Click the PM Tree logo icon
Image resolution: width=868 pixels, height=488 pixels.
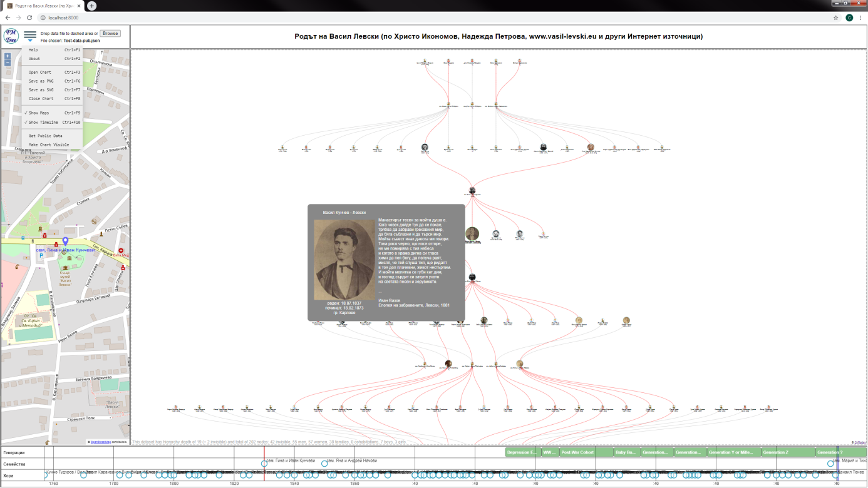tap(11, 36)
